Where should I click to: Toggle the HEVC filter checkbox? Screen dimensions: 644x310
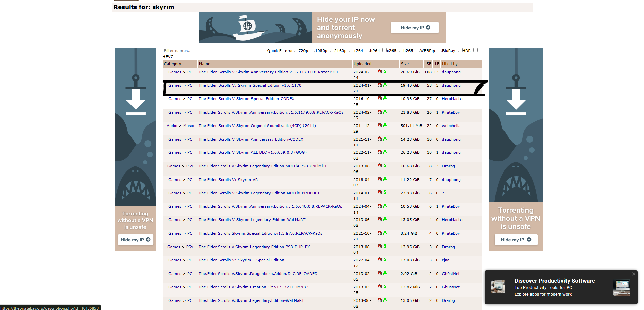point(475,50)
